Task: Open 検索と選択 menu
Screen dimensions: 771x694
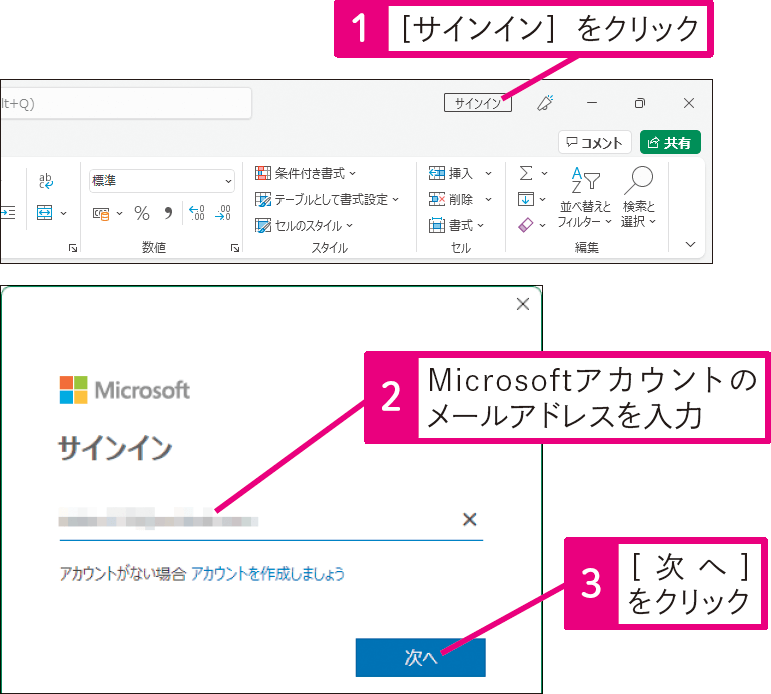Action: [x=638, y=197]
